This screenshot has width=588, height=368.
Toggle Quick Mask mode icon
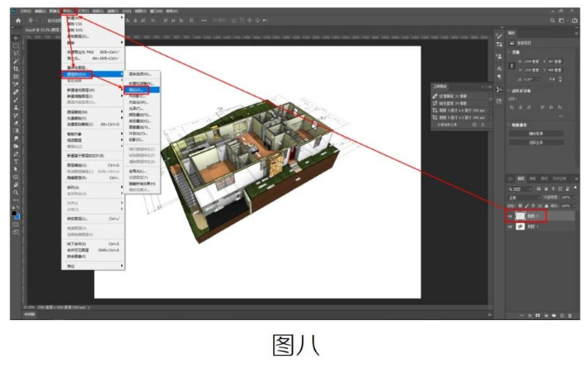16,224
